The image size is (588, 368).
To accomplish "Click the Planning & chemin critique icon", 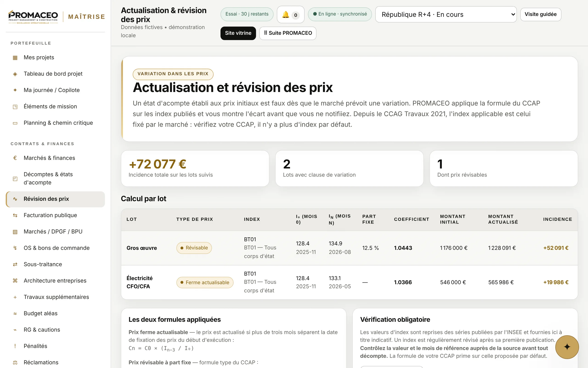I will point(15,123).
